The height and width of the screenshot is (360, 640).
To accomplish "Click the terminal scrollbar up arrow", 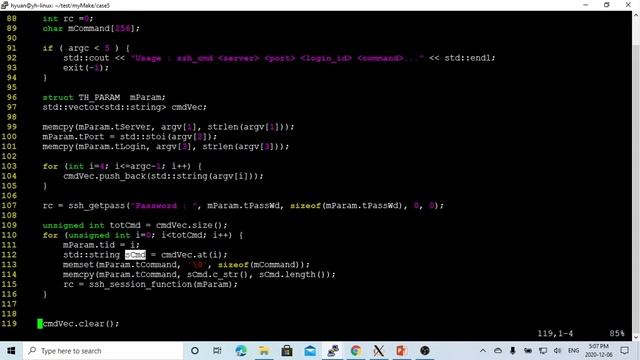I will point(636,15).
